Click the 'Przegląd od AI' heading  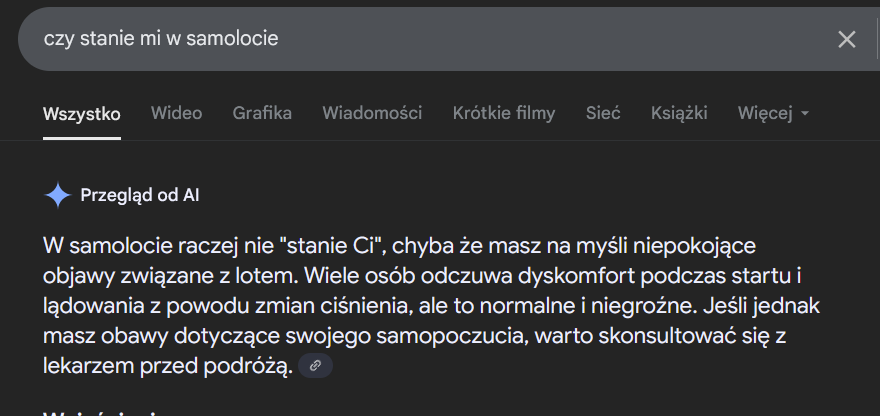140,195
